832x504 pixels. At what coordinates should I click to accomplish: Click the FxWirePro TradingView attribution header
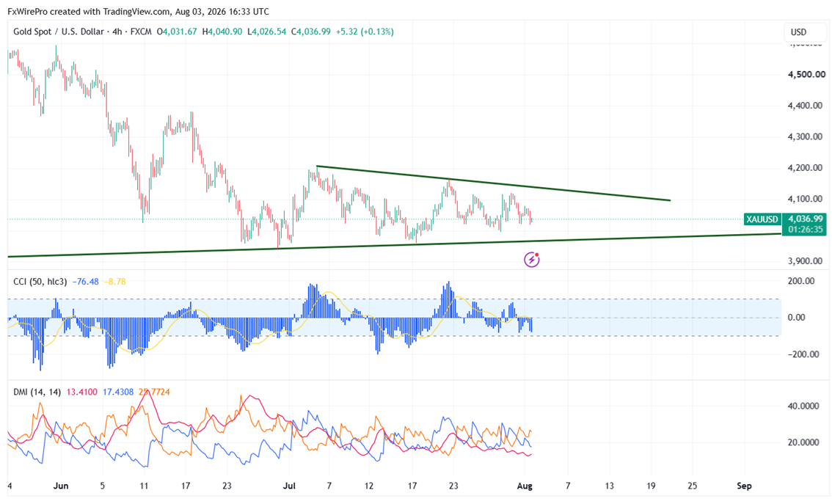tap(138, 11)
